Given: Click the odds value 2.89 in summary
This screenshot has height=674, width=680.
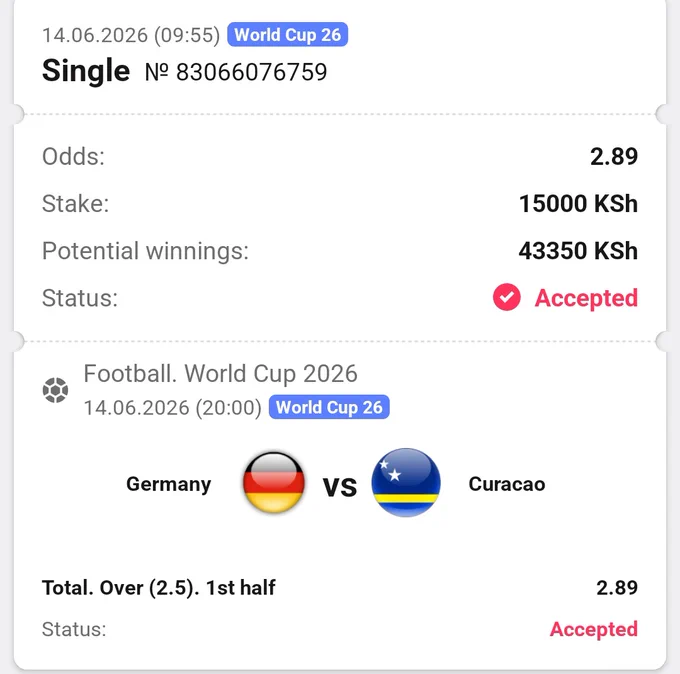Looking at the screenshot, I should coord(614,157).
